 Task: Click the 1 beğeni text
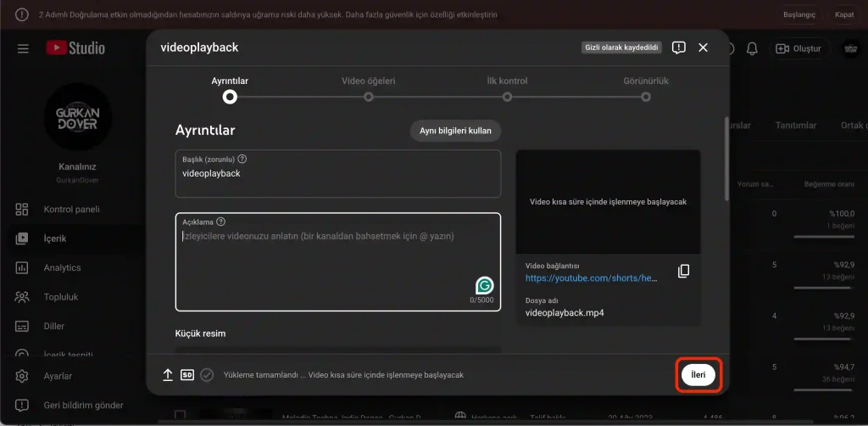[x=841, y=226]
